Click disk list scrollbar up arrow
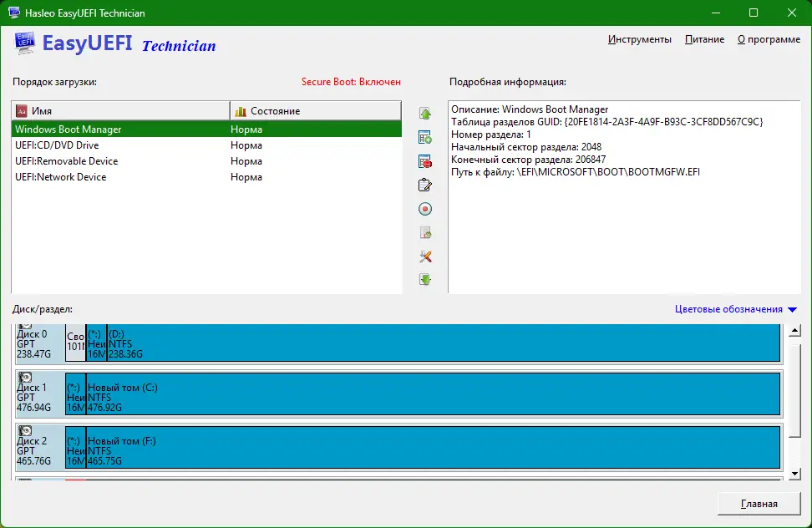The width and height of the screenshot is (812, 528). click(x=795, y=330)
